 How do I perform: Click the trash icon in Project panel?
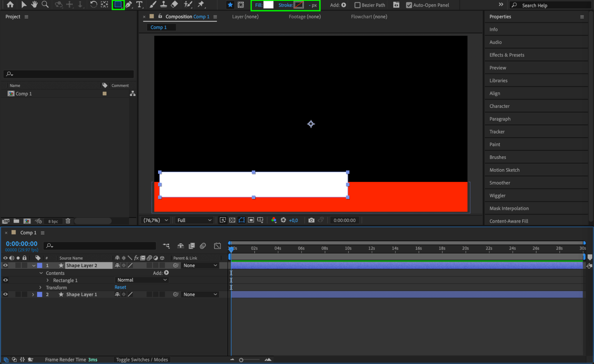click(x=68, y=221)
